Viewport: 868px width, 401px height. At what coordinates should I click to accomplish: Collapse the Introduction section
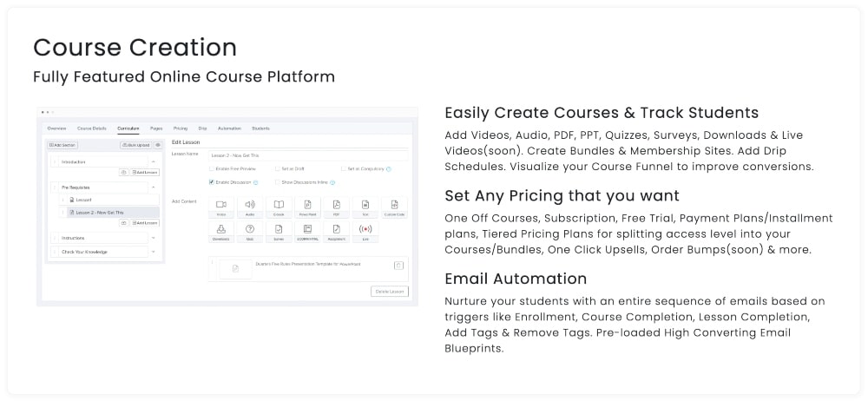coord(154,161)
